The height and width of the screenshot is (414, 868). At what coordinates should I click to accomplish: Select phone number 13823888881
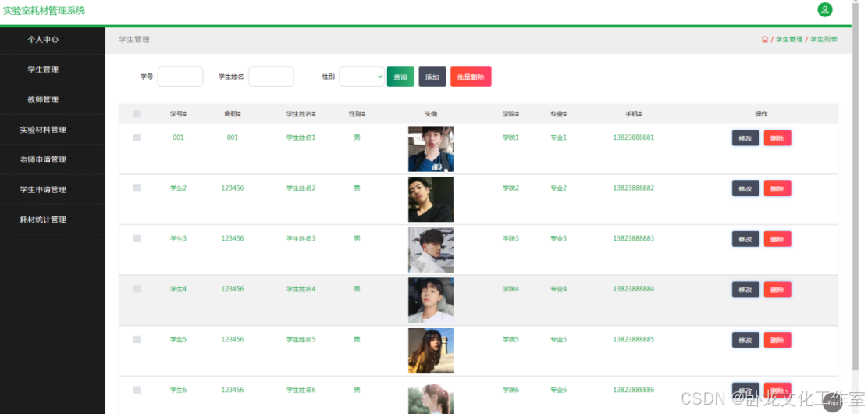tap(633, 137)
